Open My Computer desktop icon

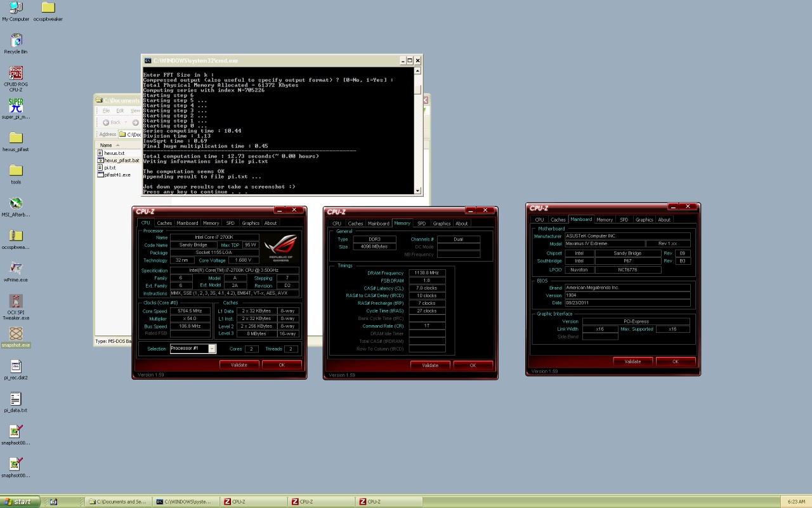[16, 8]
